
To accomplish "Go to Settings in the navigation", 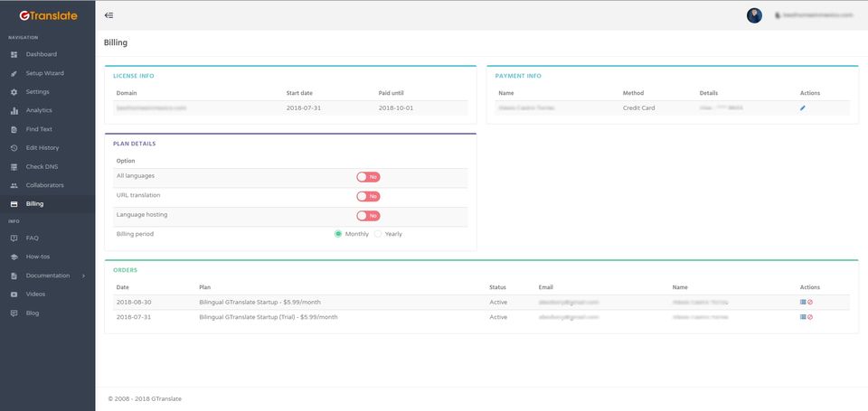I will pyautogui.click(x=38, y=92).
